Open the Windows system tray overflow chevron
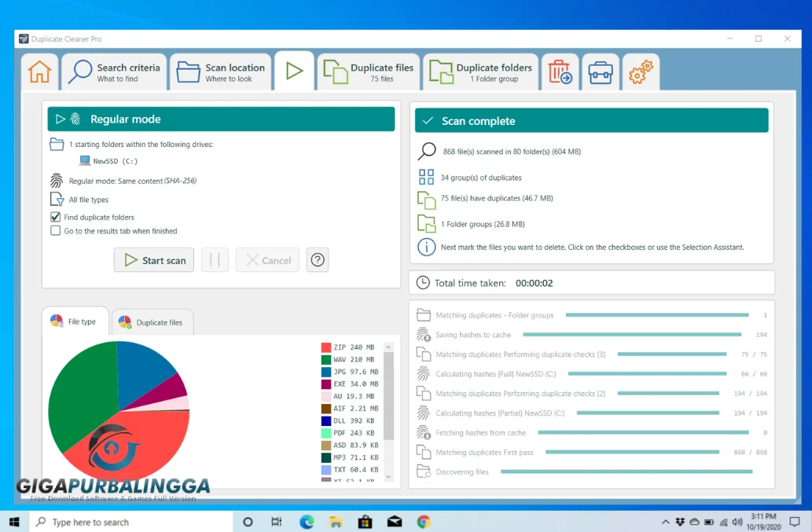812x532 pixels. pyautogui.click(x=666, y=522)
